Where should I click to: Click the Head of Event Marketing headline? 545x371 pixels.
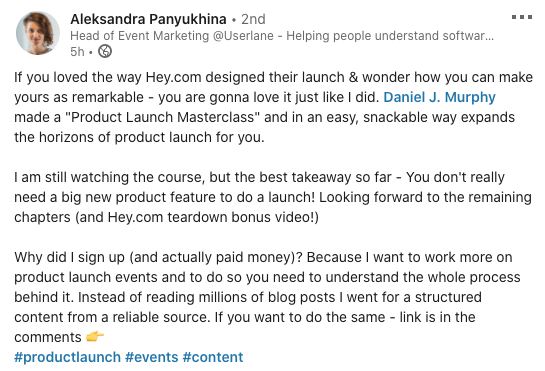point(282,35)
